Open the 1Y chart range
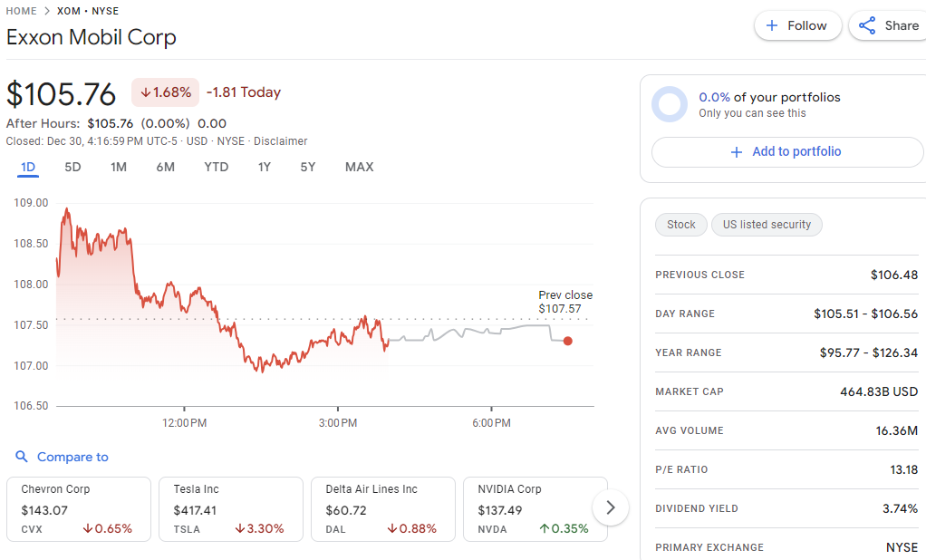Screen dimensions: 926x560 point(265,167)
